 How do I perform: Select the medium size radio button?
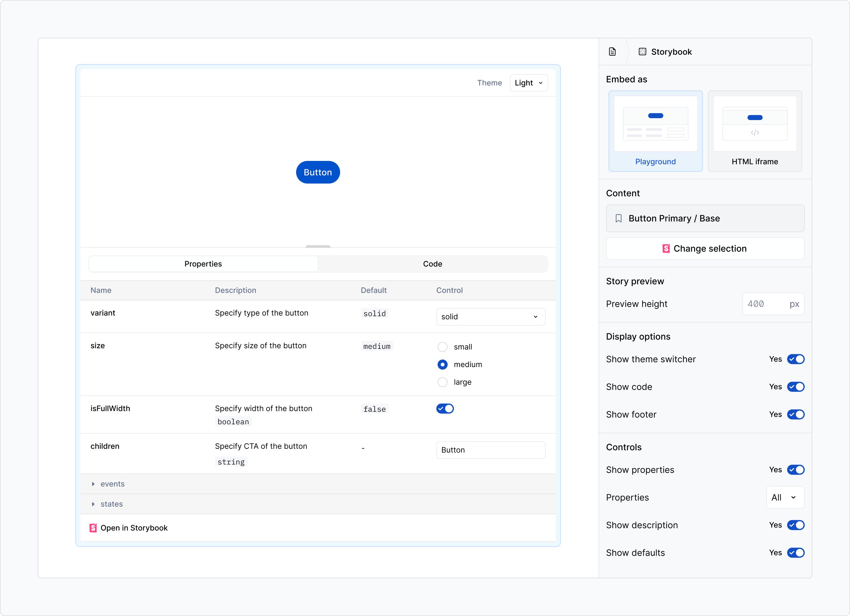pyautogui.click(x=443, y=365)
